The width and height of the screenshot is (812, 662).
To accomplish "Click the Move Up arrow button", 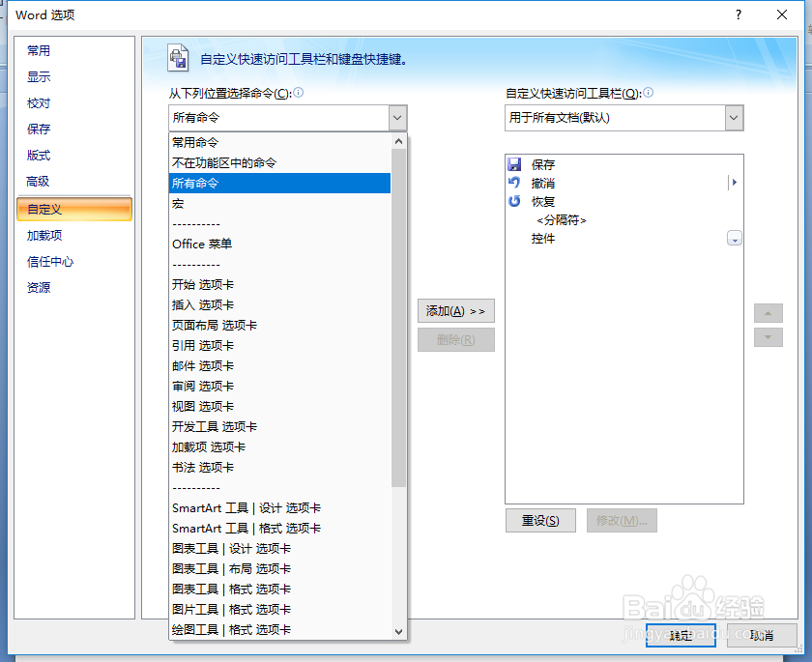I will (768, 313).
